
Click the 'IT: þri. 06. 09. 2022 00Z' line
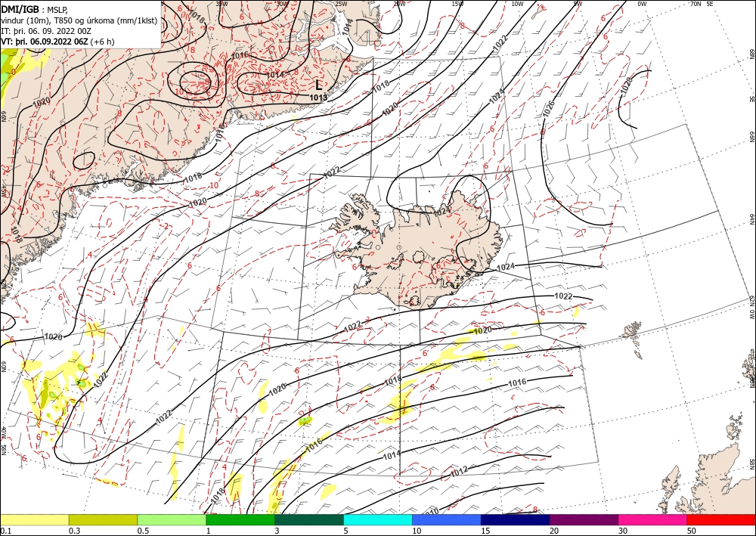coord(46,31)
